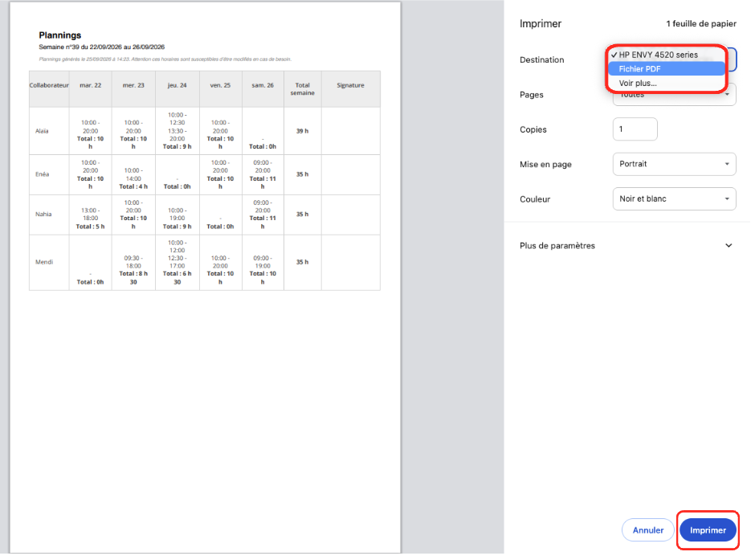Viewport: 755px width, 560px height.
Task: Click the print preview 'Plannings' title
Action: click(x=60, y=35)
